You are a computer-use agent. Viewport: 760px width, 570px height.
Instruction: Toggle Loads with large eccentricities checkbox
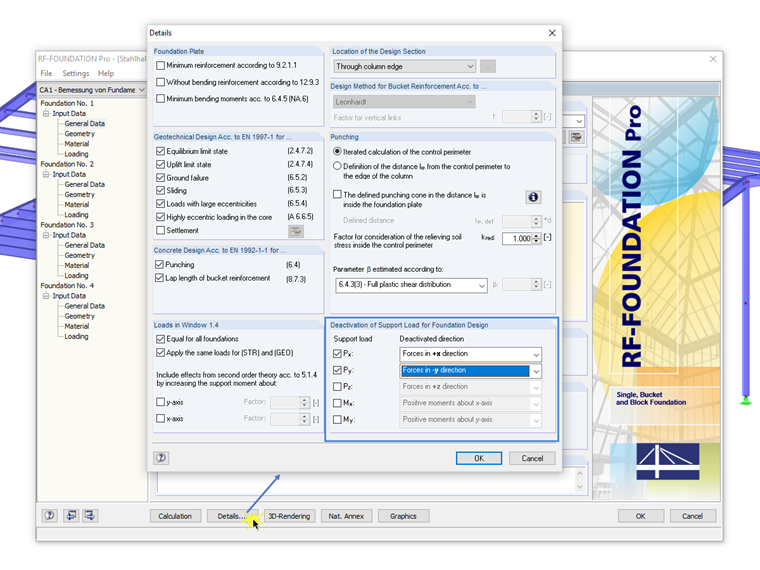click(160, 204)
